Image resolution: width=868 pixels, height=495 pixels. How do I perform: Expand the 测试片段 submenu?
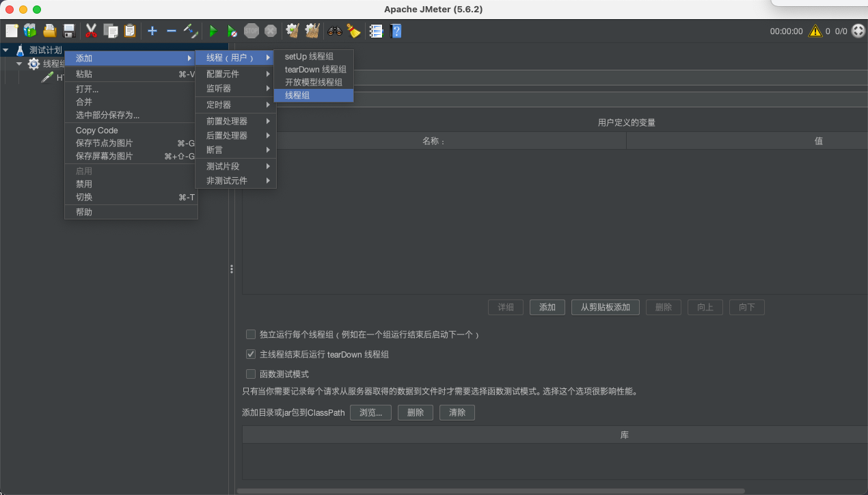(x=235, y=166)
